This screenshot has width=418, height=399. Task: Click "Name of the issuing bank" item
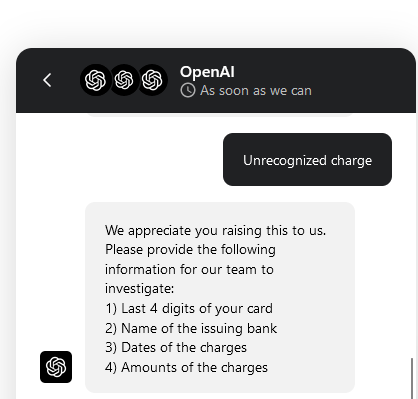[199, 328]
